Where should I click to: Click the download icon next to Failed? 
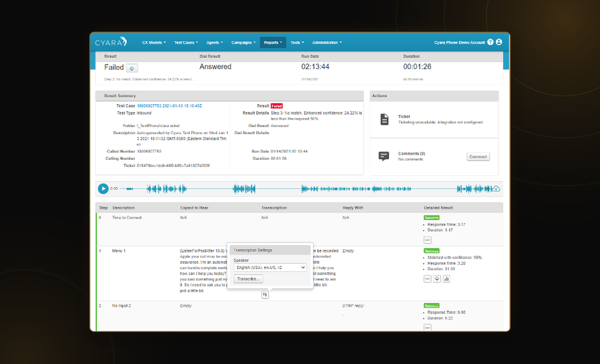pyautogui.click(x=132, y=68)
